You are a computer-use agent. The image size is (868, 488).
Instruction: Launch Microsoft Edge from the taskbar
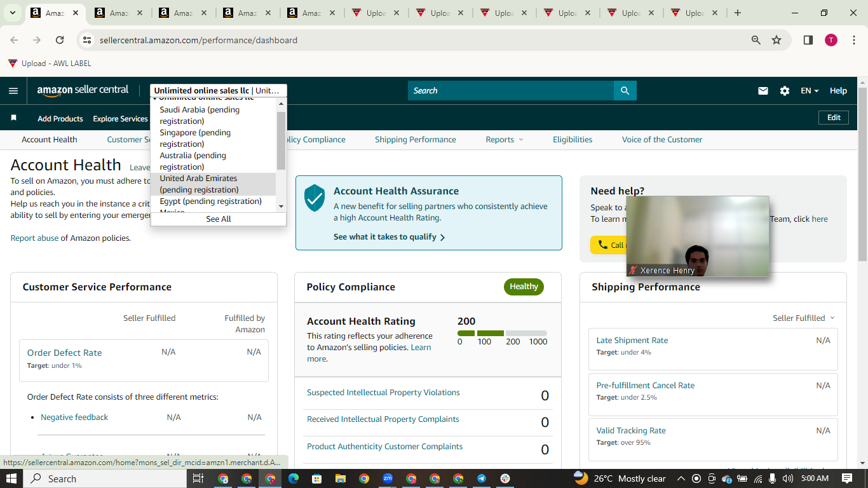tap(294, 478)
